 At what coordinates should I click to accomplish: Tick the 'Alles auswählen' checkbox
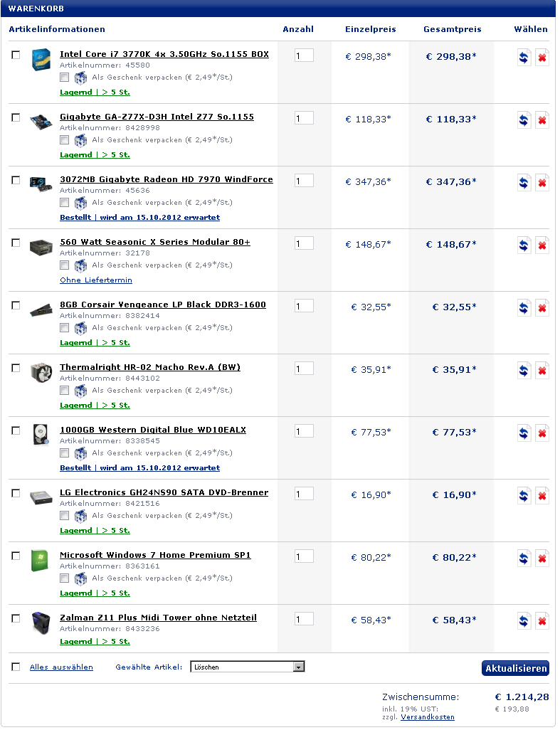(16, 667)
